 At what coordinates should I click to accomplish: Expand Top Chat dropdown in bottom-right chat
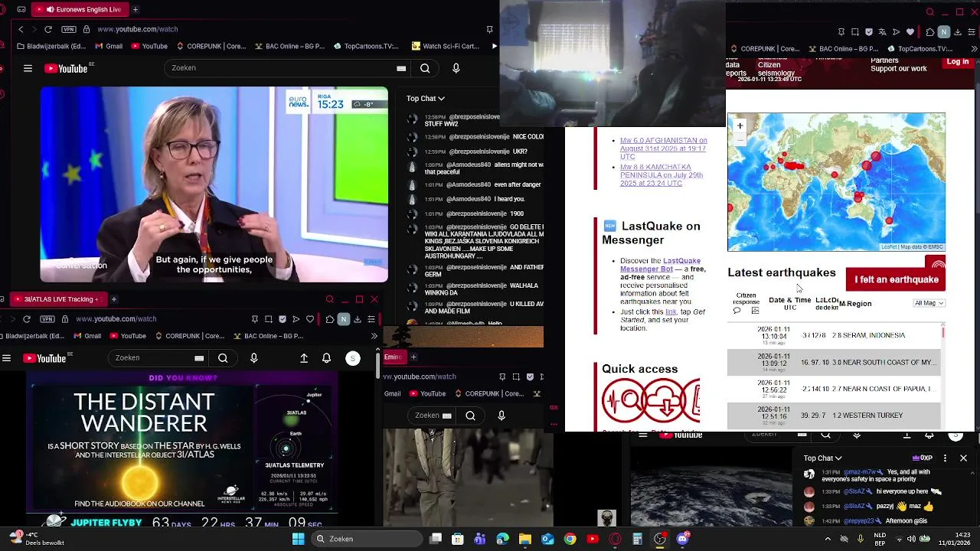[x=822, y=458]
